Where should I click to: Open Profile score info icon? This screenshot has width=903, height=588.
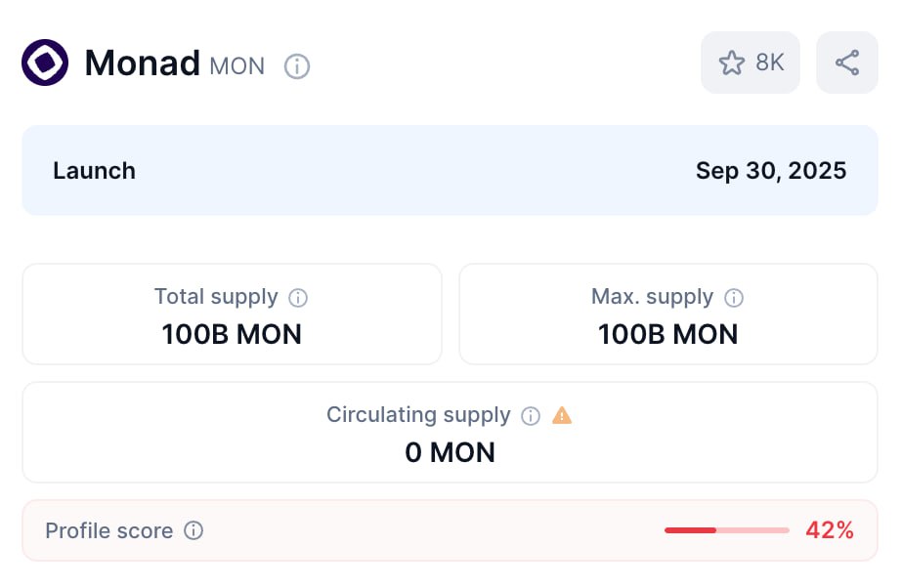tap(193, 530)
